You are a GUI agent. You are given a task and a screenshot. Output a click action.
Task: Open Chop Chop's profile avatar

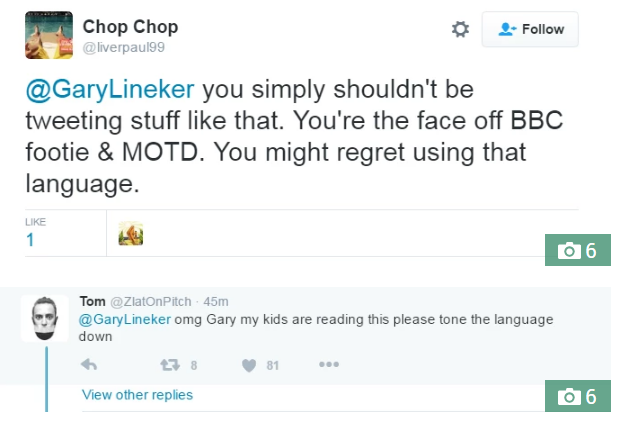click(48, 35)
